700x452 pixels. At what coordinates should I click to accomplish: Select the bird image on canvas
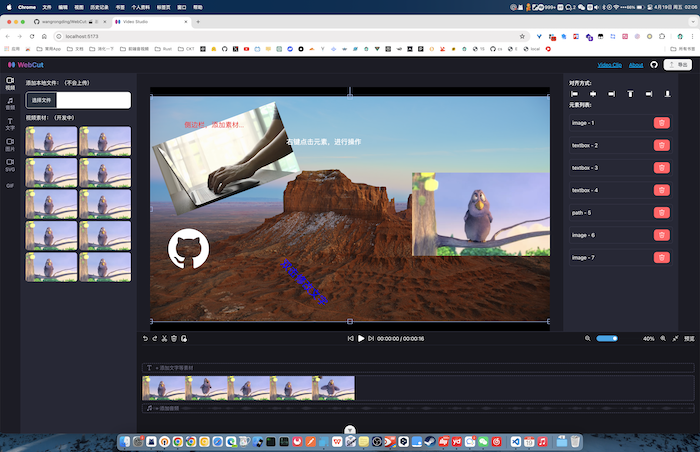[x=481, y=214]
